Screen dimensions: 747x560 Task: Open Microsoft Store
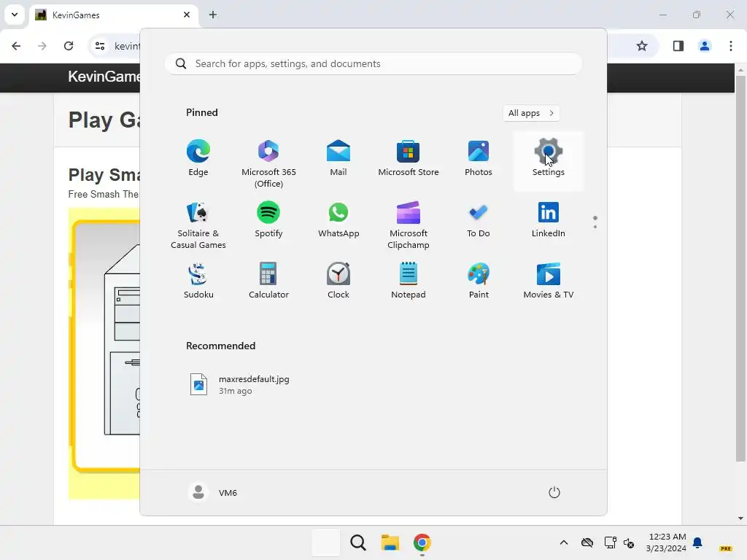tap(409, 158)
